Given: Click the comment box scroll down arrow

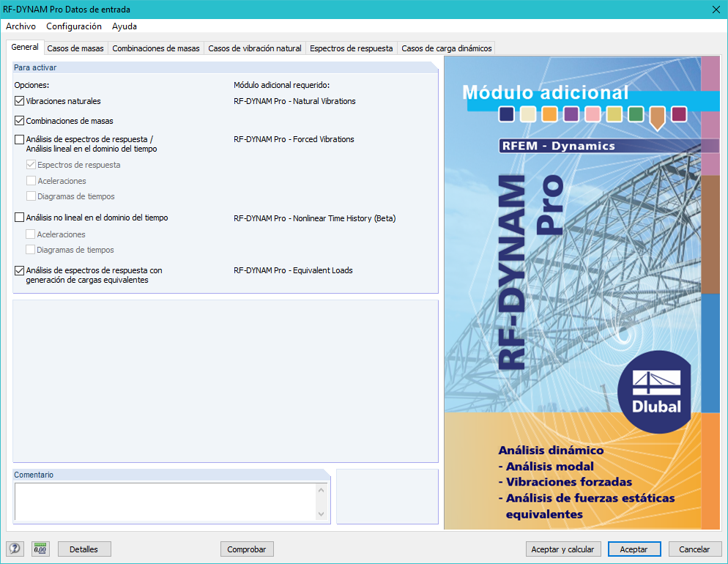Looking at the screenshot, I should [322, 514].
